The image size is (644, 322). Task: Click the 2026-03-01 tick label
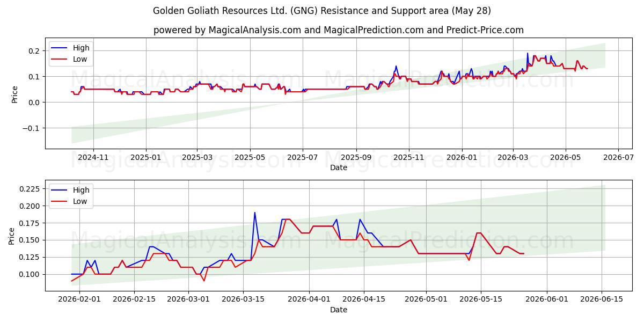188,299
